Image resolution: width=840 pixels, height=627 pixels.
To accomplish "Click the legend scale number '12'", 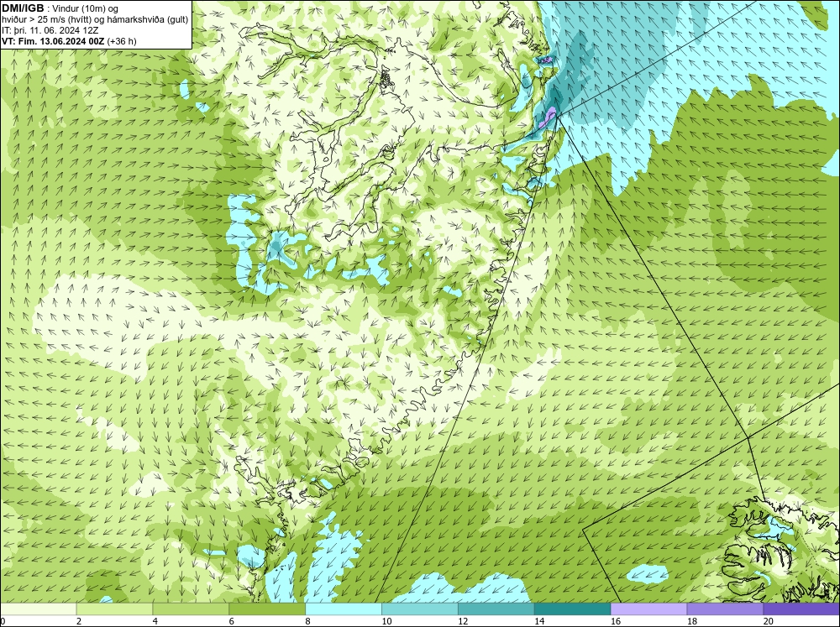I will (463, 621).
